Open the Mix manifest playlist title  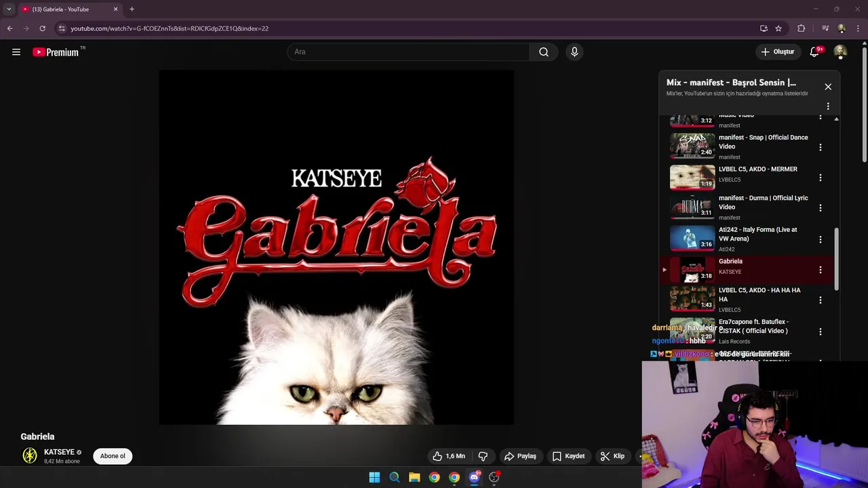(x=731, y=83)
